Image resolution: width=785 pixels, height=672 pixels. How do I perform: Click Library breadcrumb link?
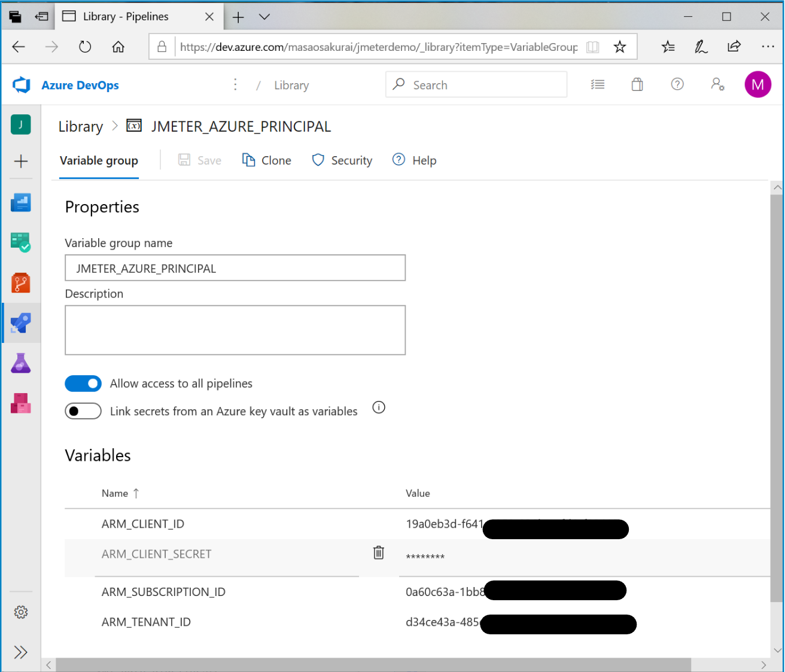(81, 127)
